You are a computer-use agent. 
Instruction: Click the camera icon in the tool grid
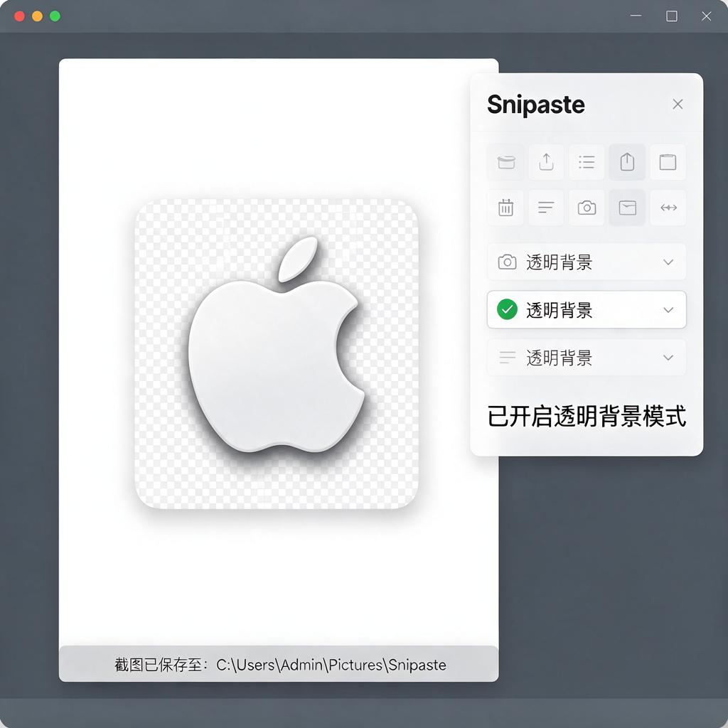(587, 208)
